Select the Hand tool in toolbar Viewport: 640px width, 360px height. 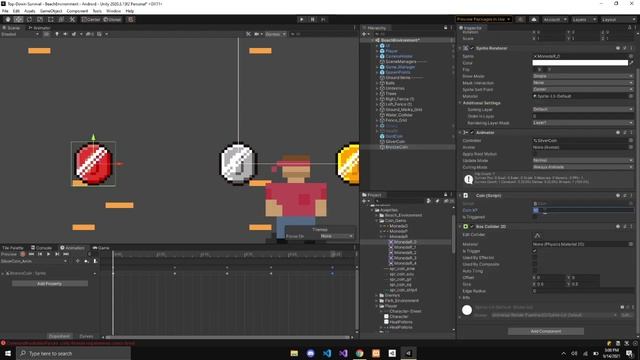point(8,19)
